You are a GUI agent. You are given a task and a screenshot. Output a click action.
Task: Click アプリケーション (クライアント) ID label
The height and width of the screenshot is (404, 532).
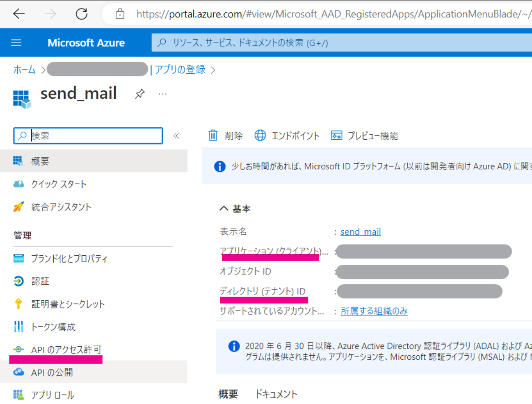pyautogui.click(x=274, y=252)
